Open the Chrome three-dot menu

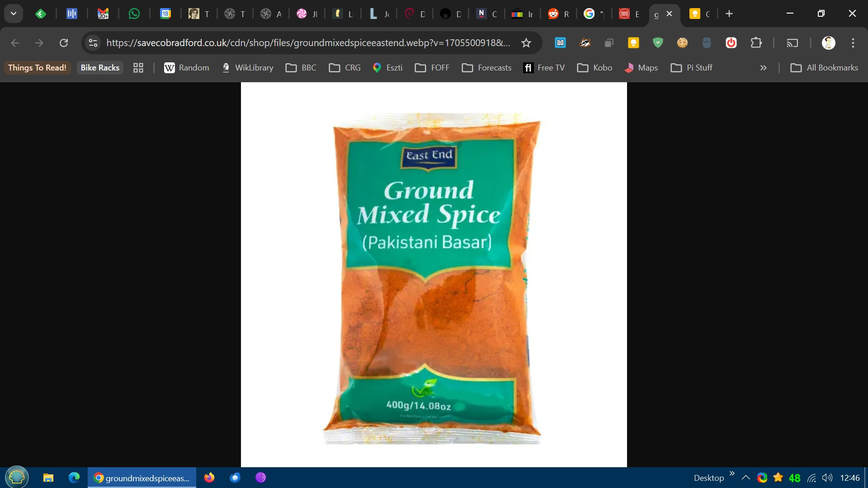click(853, 43)
